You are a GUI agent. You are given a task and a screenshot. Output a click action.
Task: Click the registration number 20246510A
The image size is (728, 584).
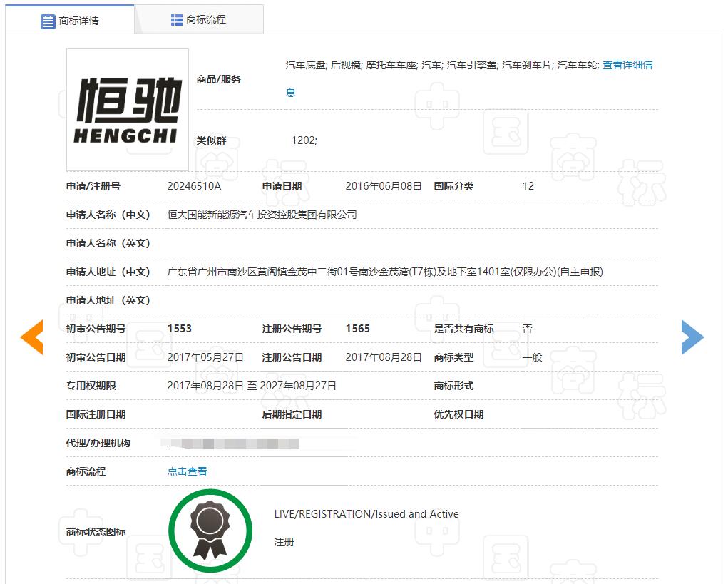pos(195,186)
